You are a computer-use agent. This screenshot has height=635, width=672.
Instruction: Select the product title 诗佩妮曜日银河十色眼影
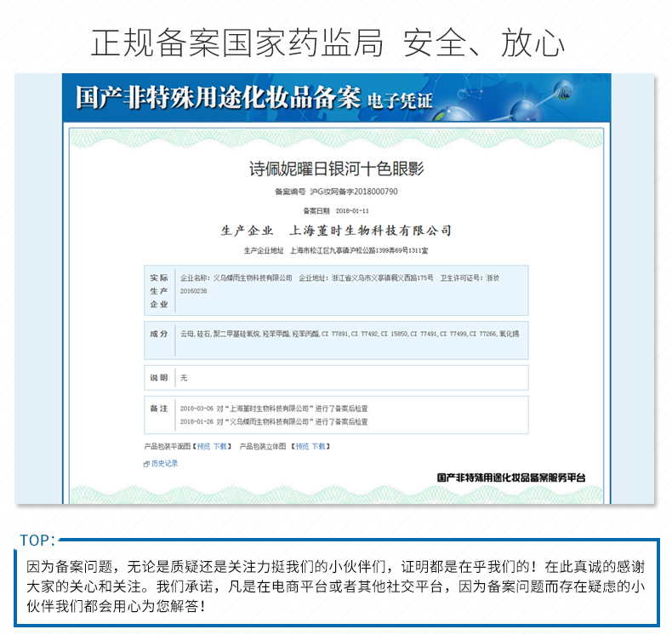pos(337,169)
